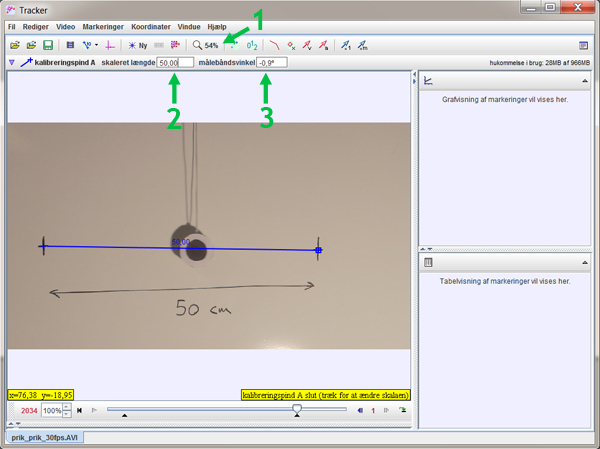Expand the purple track selector triangle

tap(11, 62)
